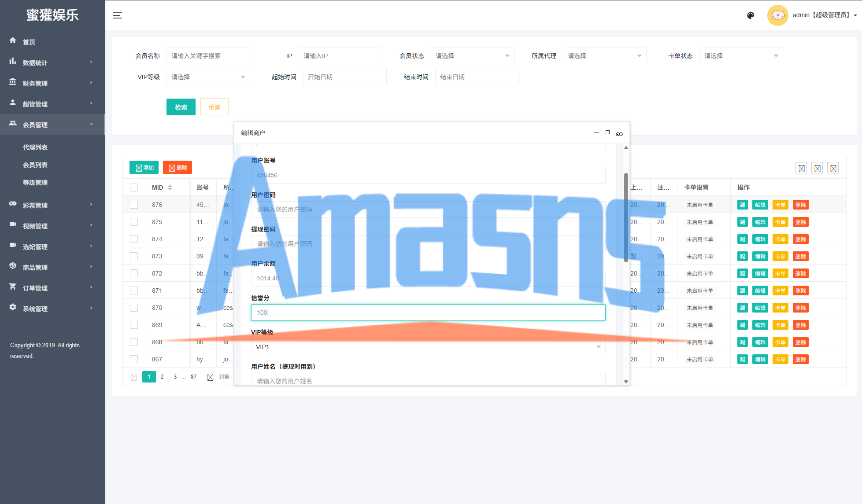The image size is (862, 504).
Task: Click the home icon in sidebar
Action: tap(13, 40)
